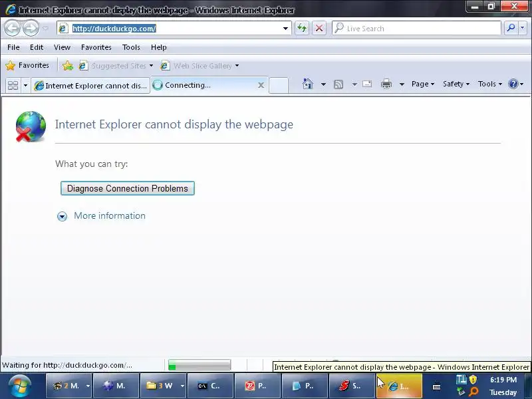The width and height of the screenshot is (532, 399).
Task: Open a new blank tab
Action: coord(279,85)
